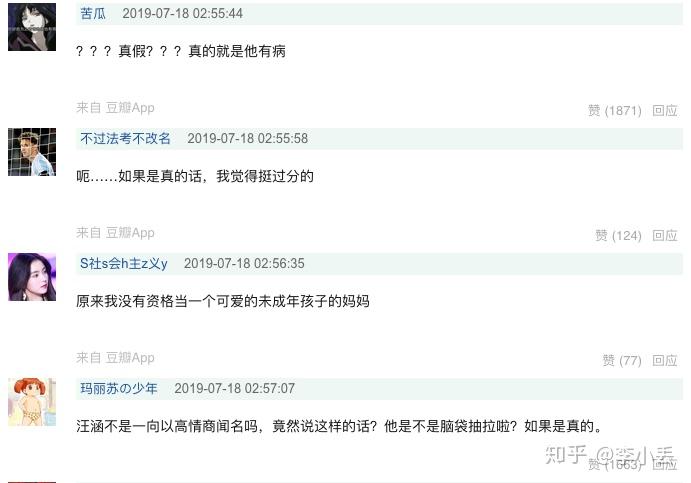Open 苦瓜's user profile link
691x483 pixels.
93,14
